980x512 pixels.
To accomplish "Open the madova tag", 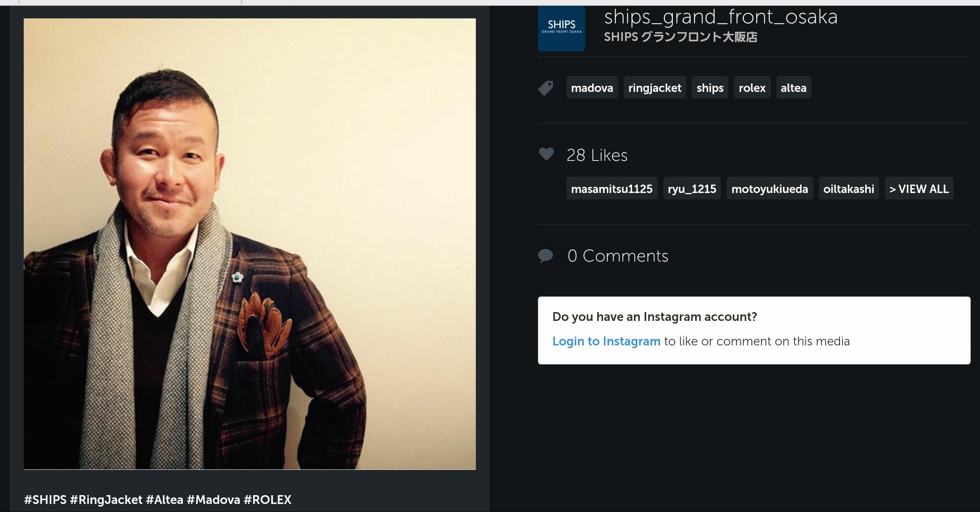I will click(592, 88).
